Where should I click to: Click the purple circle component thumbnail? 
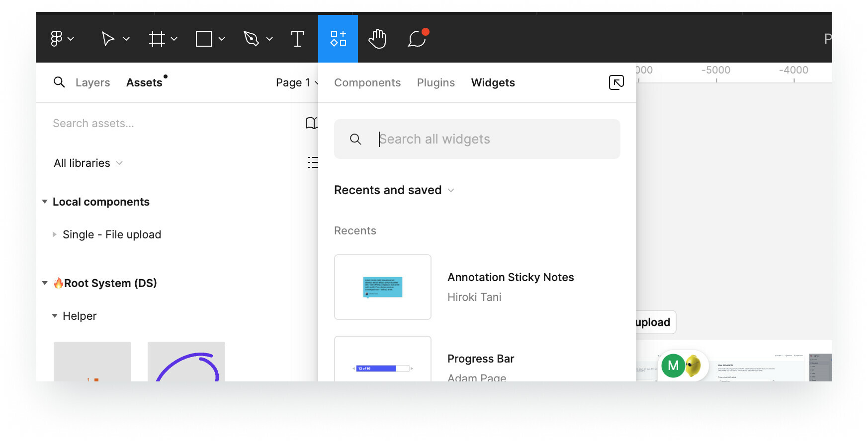(x=186, y=362)
